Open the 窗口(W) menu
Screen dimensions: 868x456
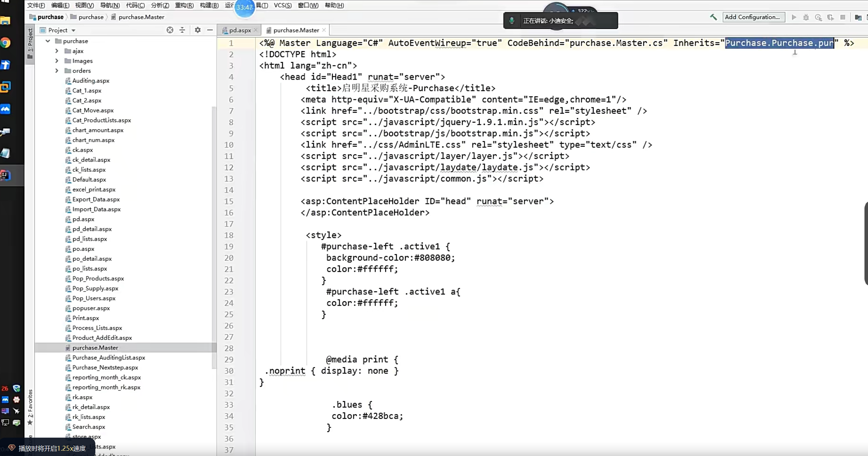[308, 5]
